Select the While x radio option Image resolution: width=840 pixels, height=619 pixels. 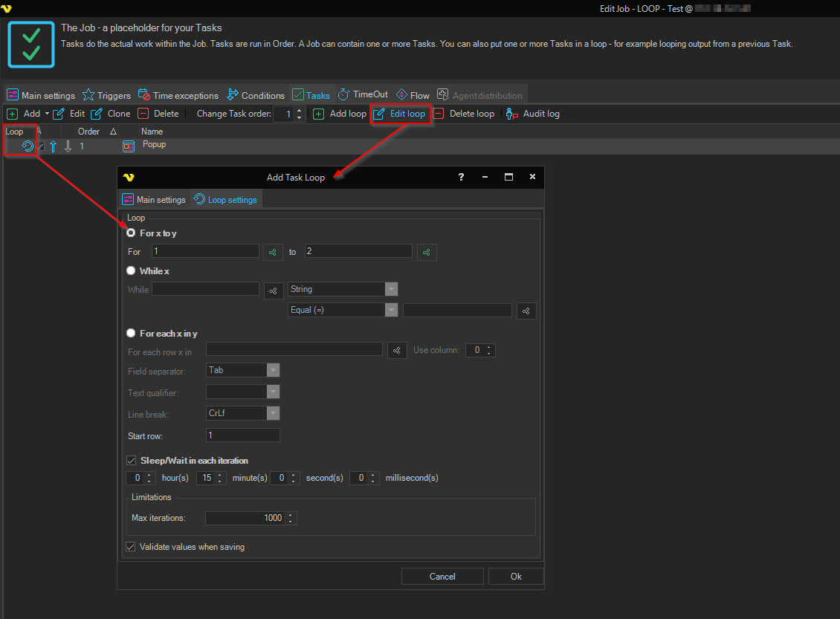132,271
